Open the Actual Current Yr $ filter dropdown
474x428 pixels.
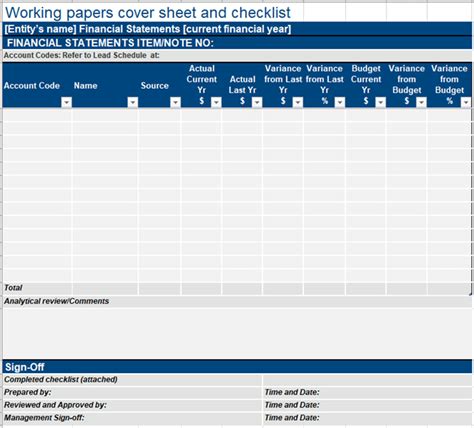click(x=216, y=102)
